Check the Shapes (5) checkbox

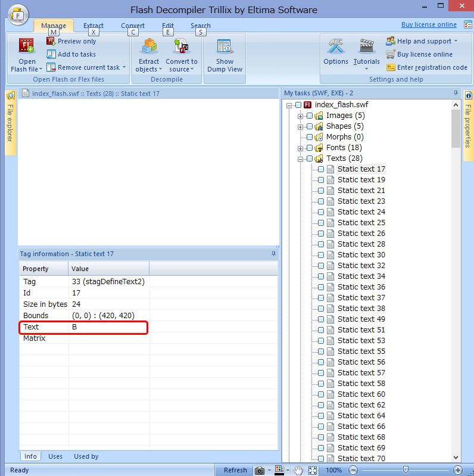coord(310,126)
